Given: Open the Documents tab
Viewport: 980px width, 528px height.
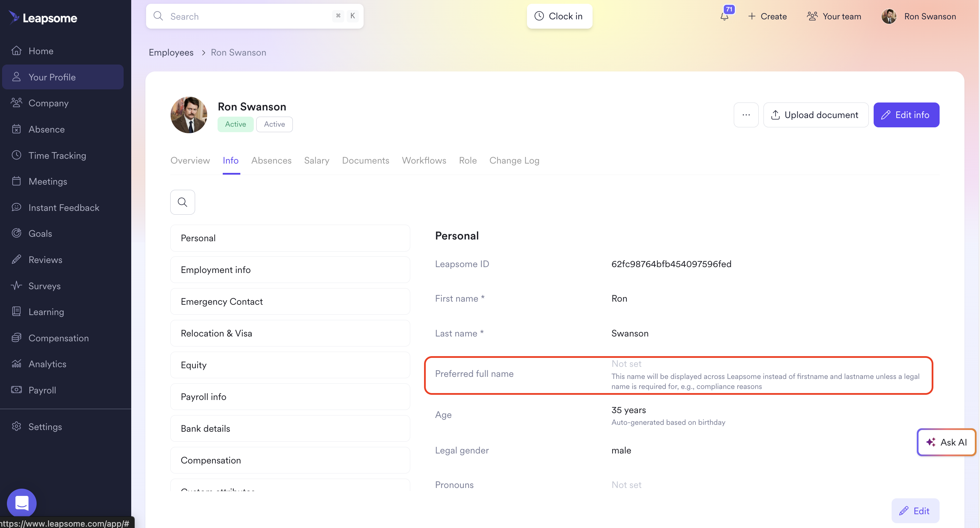Looking at the screenshot, I should [366, 160].
